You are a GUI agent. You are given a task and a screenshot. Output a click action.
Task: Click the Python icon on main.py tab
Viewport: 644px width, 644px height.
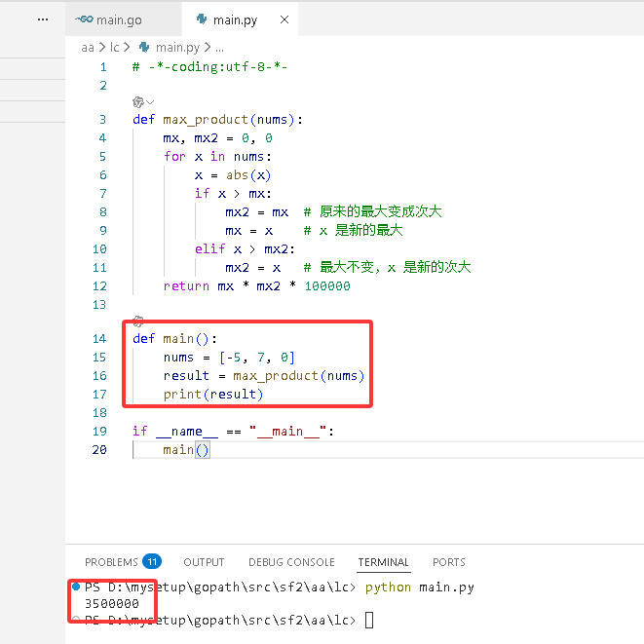202,19
